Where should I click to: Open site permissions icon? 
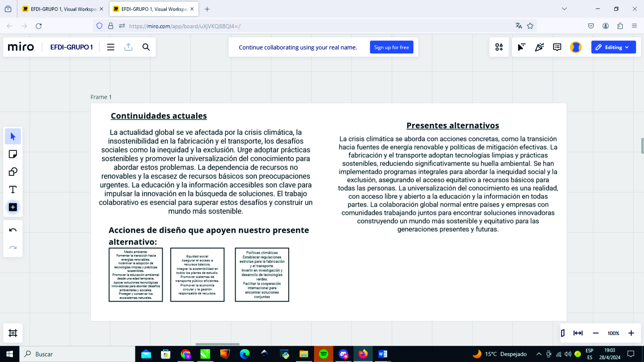click(x=122, y=26)
